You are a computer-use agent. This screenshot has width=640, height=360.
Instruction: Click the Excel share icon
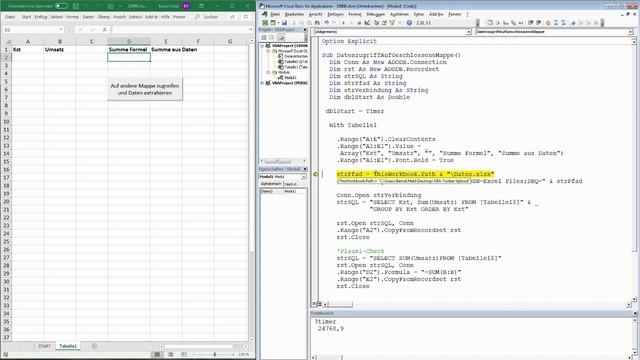[232, 17]
